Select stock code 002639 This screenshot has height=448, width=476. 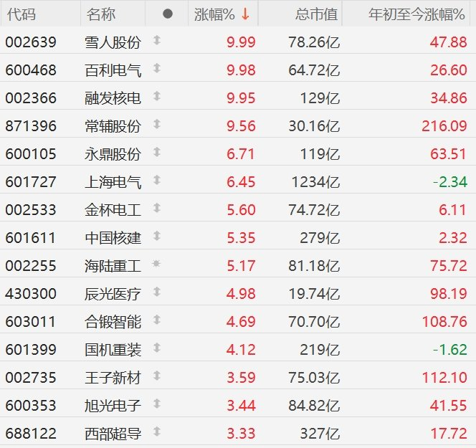(31, 42)
